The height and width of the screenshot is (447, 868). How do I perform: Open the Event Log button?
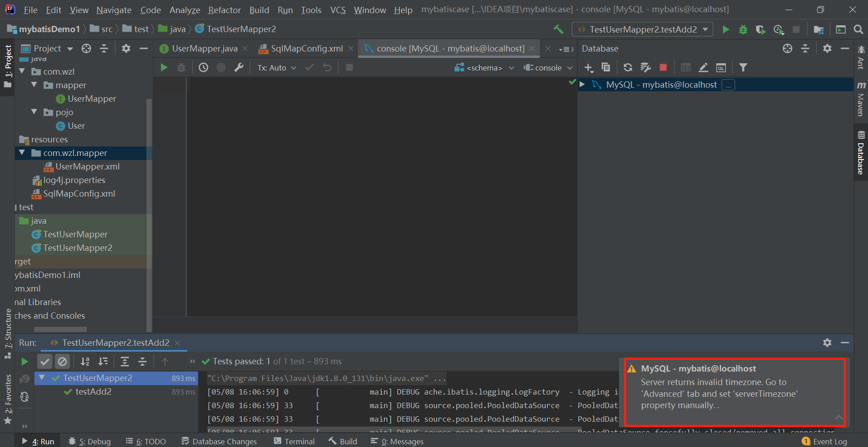(x=825, y=441)
